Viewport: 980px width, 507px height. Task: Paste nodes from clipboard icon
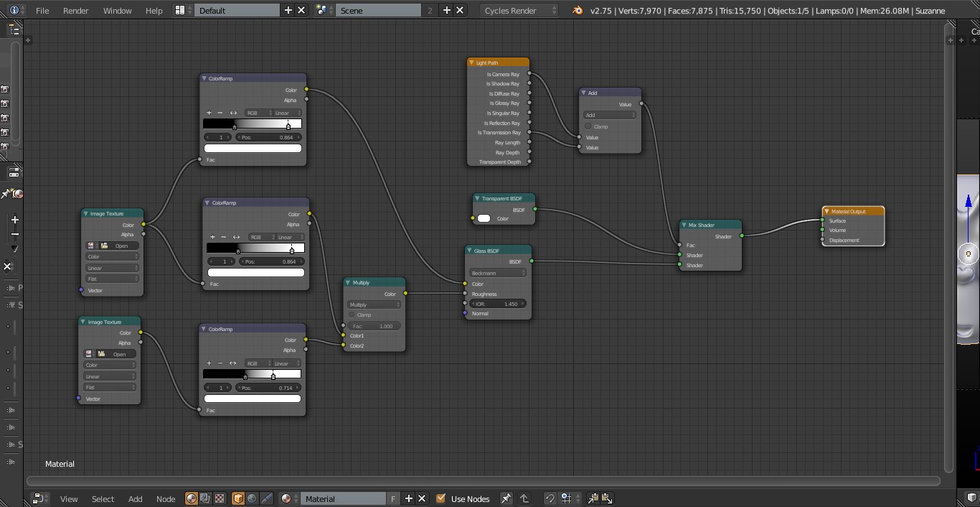[x=607, y=498]
